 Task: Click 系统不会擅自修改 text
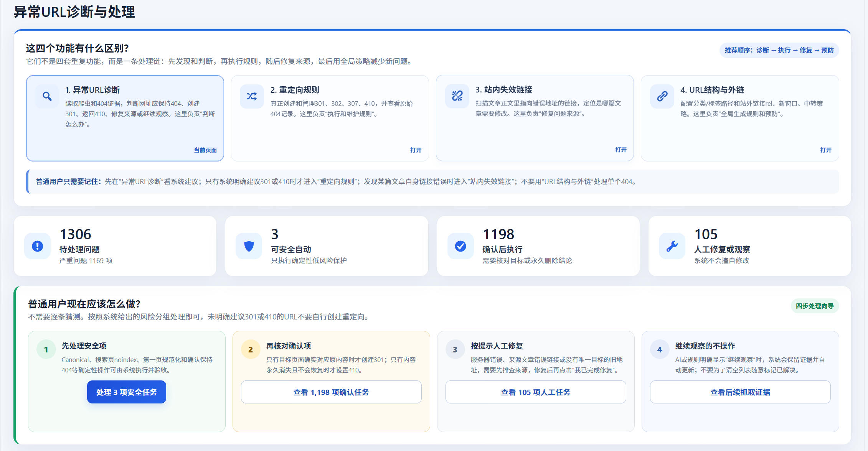click(x=722, y=260)
